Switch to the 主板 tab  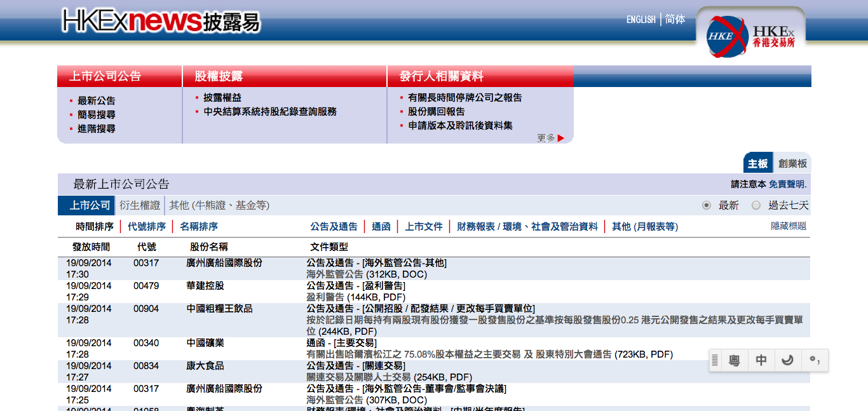point(757,163)
